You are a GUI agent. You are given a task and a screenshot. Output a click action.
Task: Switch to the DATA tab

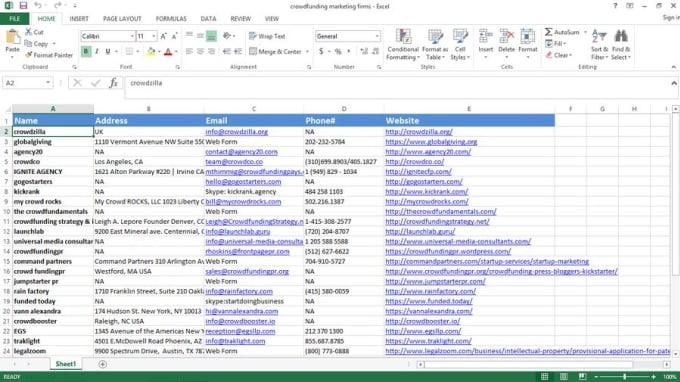click(208, 19)
